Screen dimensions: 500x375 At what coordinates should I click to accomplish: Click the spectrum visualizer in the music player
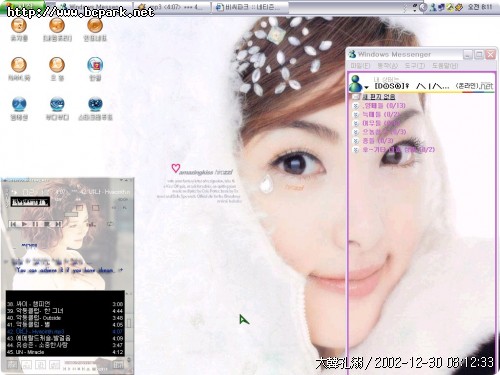point(30,202)
